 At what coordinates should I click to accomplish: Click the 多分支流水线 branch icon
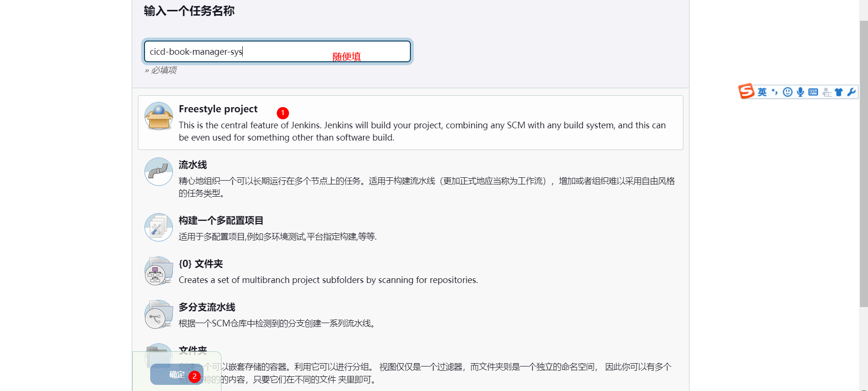159,314
